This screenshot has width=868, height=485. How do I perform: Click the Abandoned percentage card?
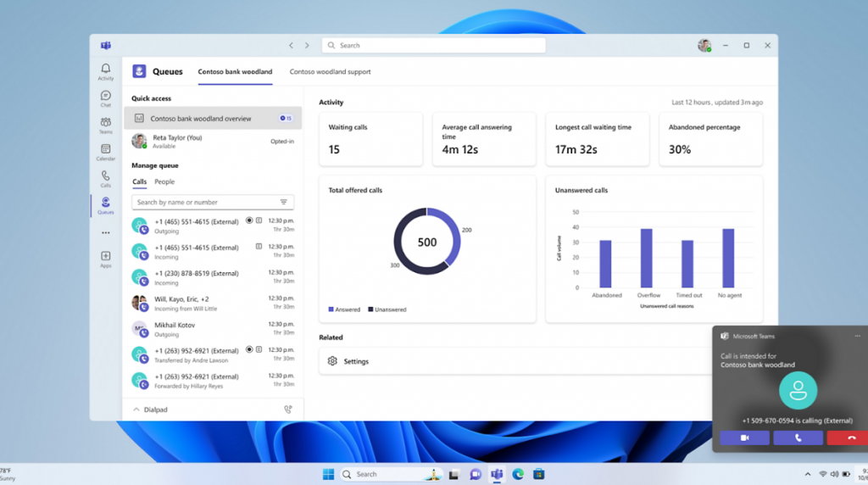tap(711, 139)
